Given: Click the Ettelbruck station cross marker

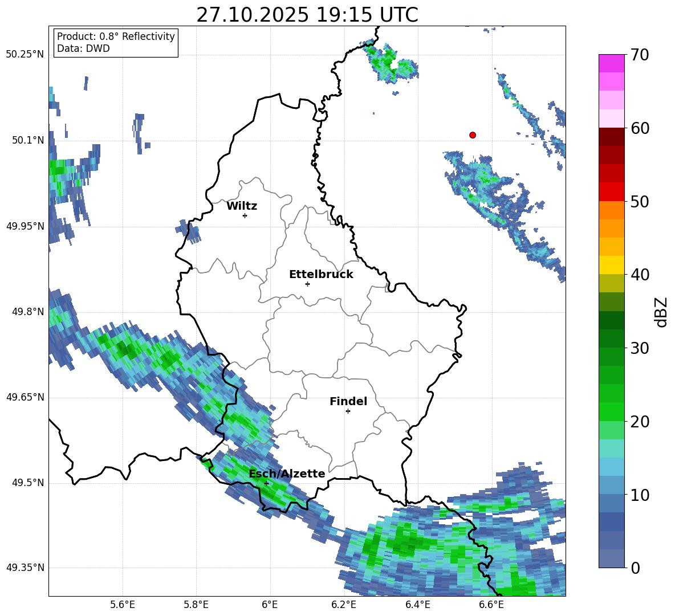Looking at the screenshot, I should coord(307,284).
